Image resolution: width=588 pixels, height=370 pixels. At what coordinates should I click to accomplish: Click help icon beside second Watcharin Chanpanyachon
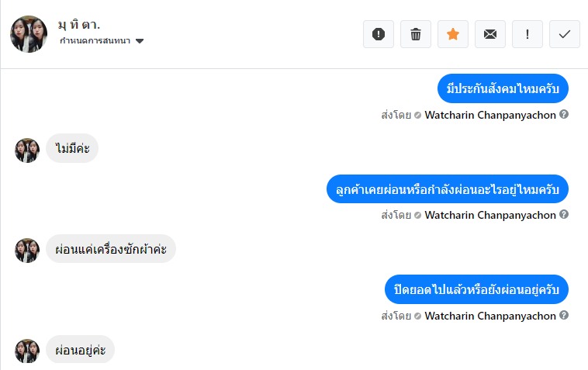point(564,215)
